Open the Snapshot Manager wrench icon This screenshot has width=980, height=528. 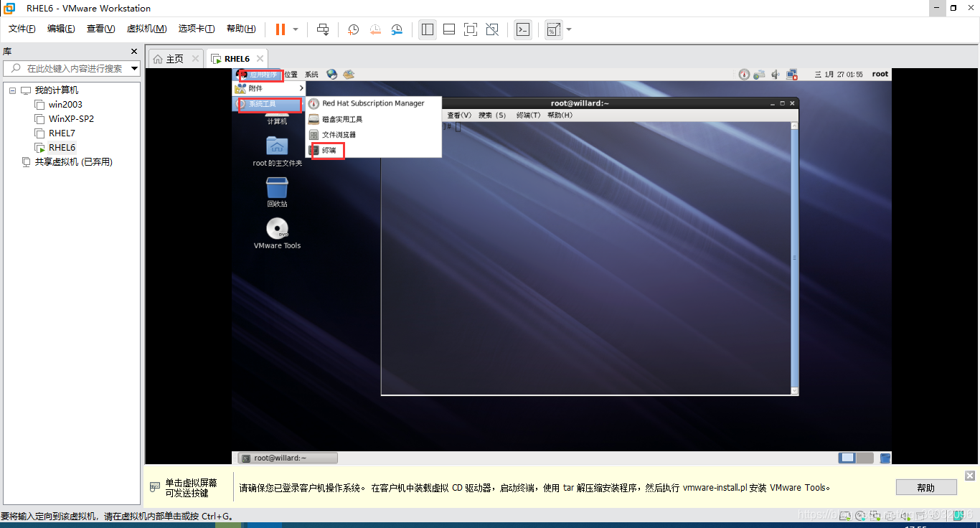[x=397, y=29]
